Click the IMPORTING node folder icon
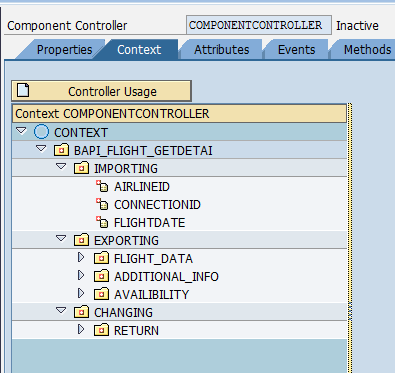 click(81, 168)
